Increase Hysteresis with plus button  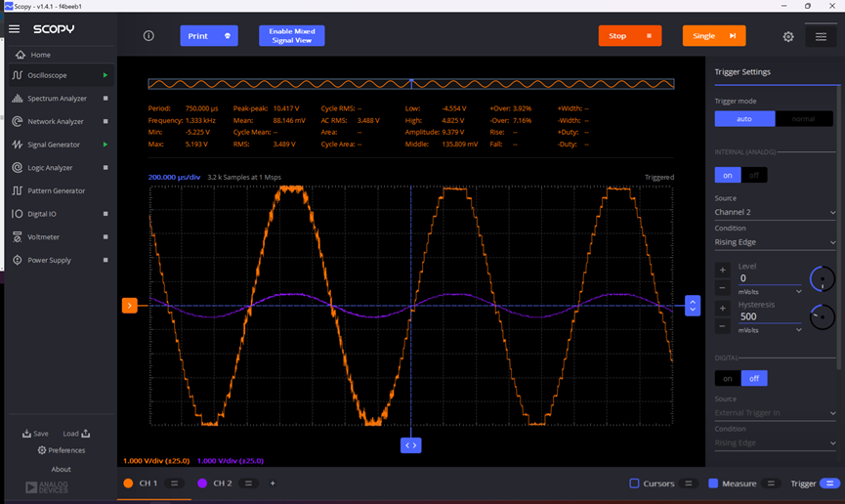(723, 309)
